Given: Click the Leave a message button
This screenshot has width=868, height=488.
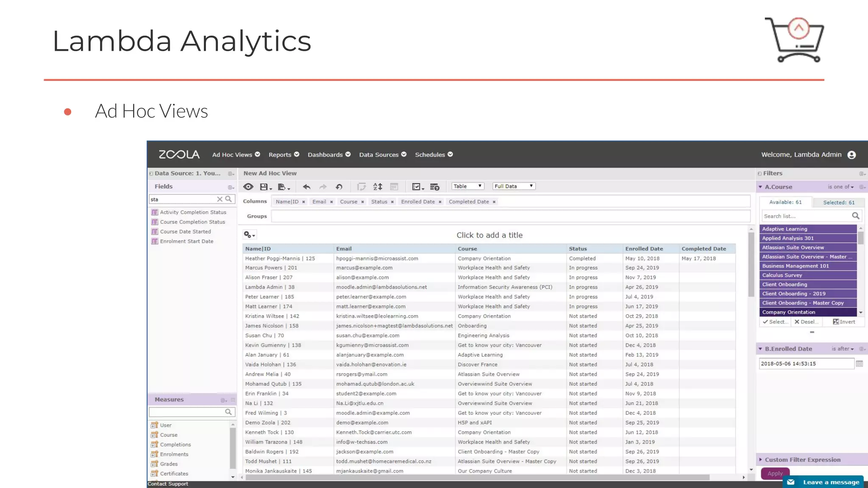Looking at the screenshot, I should click(x=823, y=482).
